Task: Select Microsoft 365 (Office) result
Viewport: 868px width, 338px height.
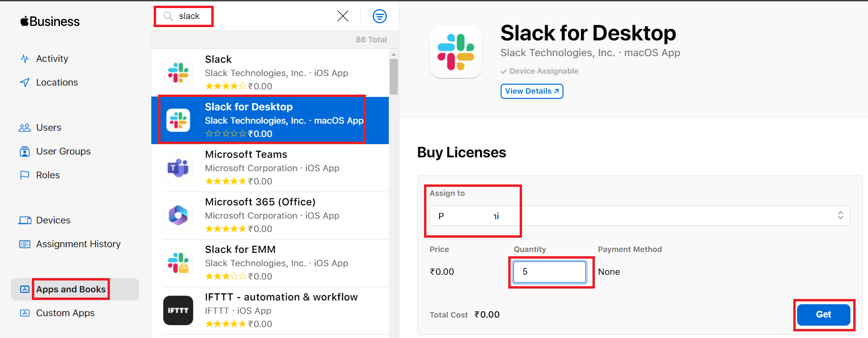Action: pyautogui.click(x=270, y=215)
